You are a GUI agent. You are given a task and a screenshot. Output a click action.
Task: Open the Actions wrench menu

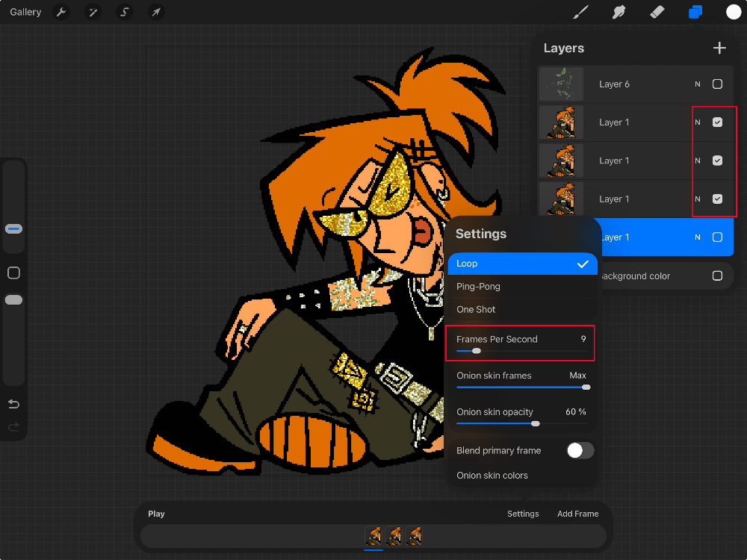pos(61,12)
